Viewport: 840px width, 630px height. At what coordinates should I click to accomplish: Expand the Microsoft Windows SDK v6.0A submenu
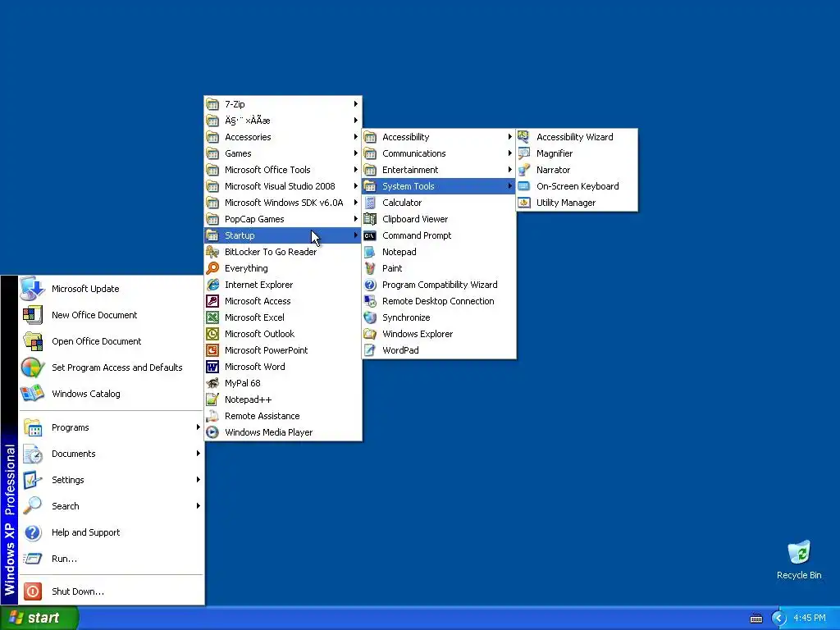[283, 203]
